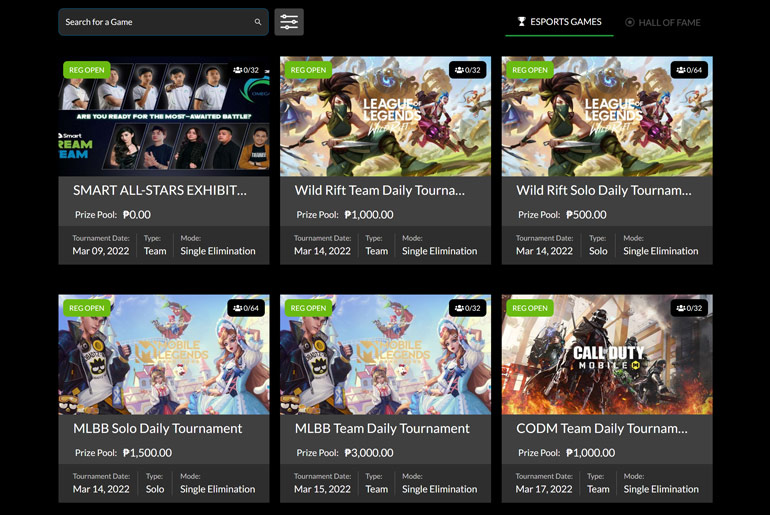The height and width of the screenshot is (515, 770).
Task: Click the 0/32 participants badge on CODM Team card
Action: point(689,308)
